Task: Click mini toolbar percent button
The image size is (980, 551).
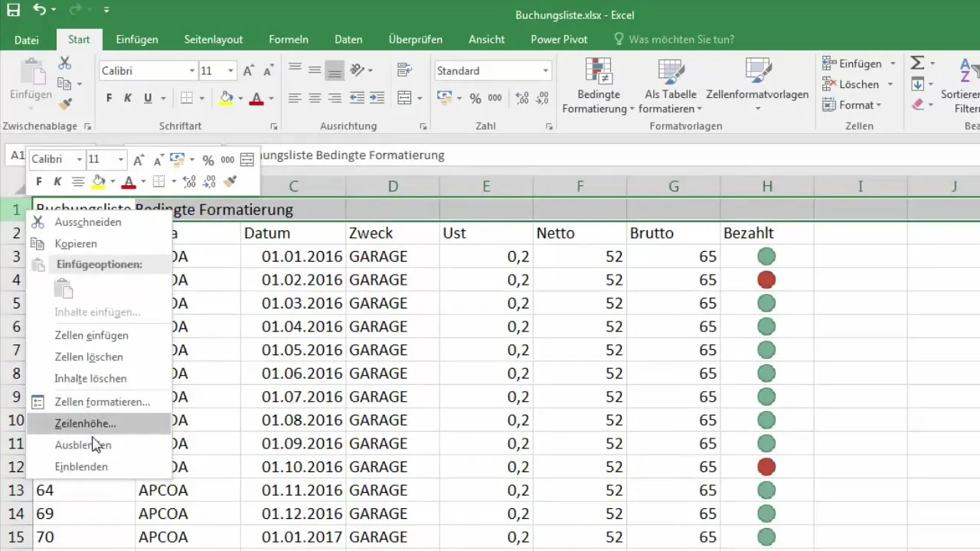Action: click(x=208, y=160)
